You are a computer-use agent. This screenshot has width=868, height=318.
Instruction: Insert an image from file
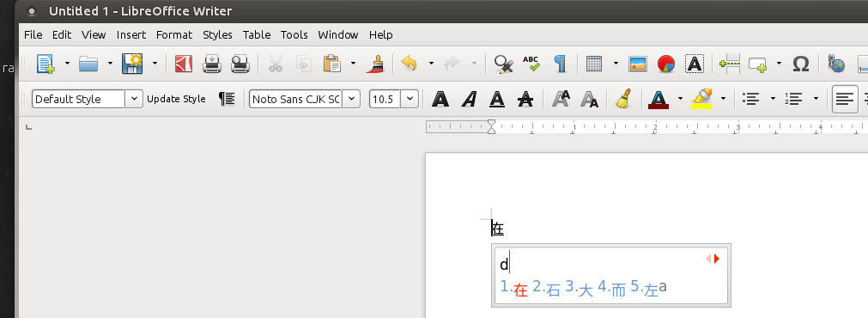638,64
